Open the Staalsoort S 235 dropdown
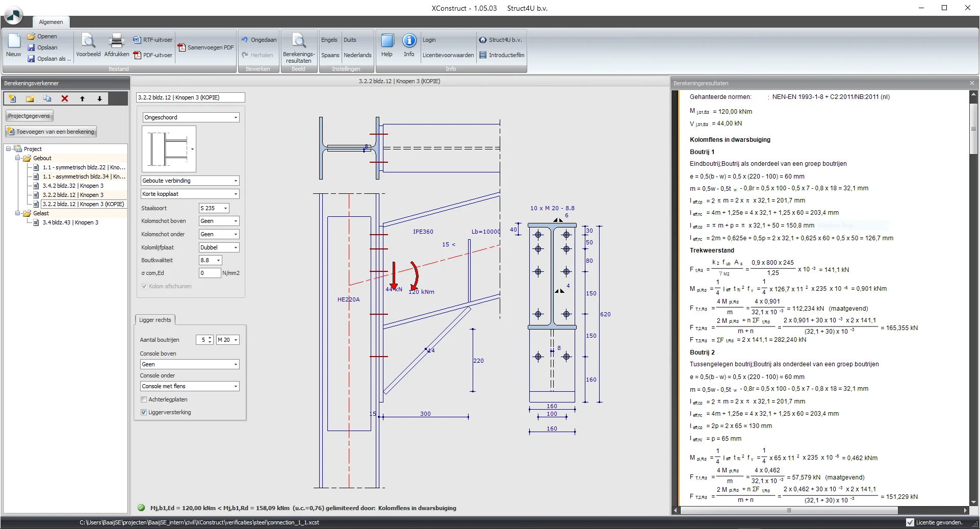 pyautogui.click(x=214, y=208)
